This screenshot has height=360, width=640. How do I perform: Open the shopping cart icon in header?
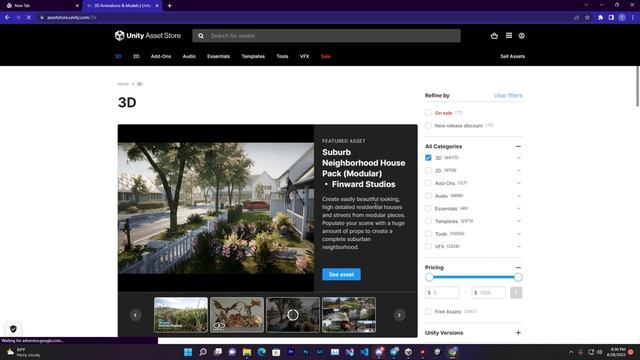[494, 36]
